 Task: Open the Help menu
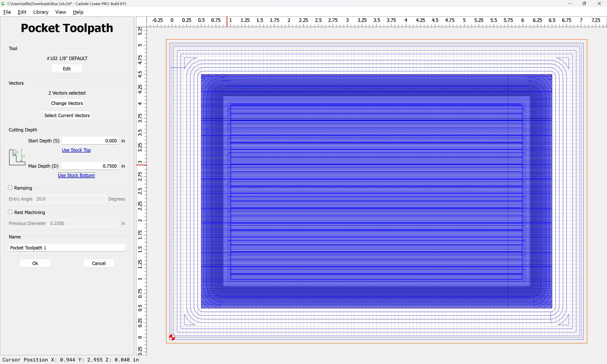pos(78,12)
